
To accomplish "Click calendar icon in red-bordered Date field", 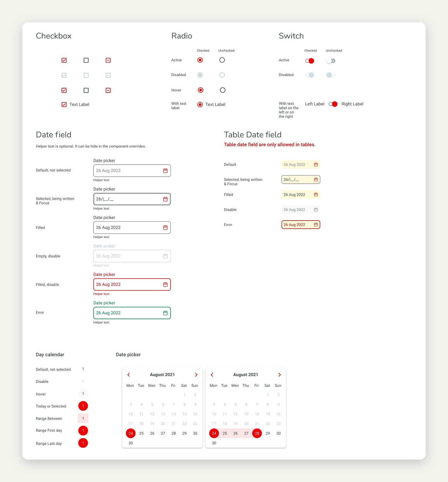I will [x=165, y=284].
